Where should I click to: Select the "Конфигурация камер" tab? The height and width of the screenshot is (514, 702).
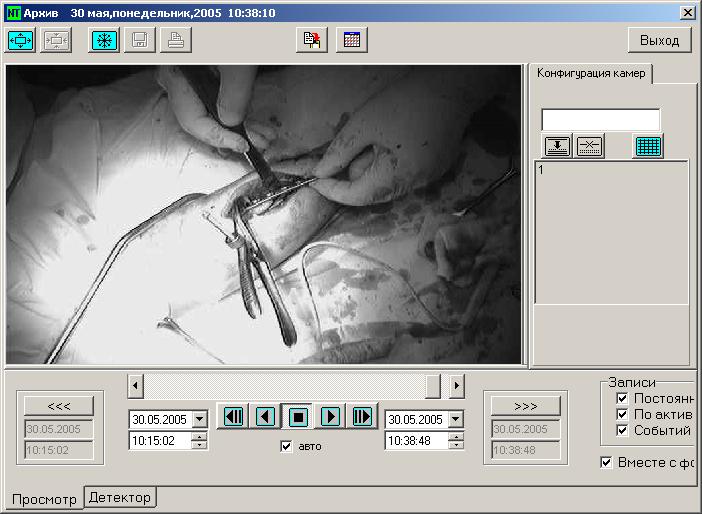tap(592, 73)
